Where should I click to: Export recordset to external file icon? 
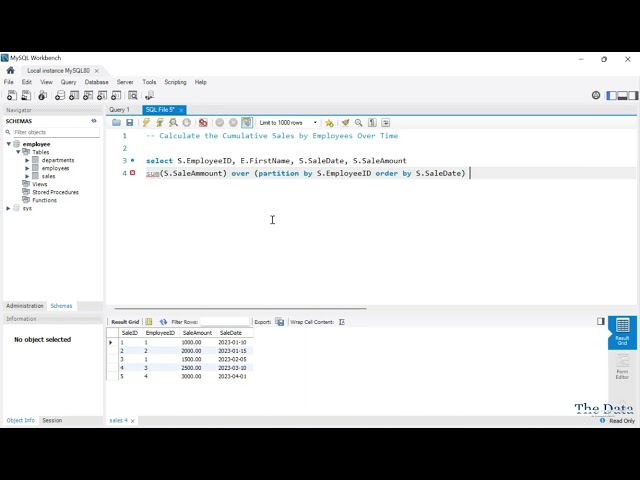tap(280, 322)
